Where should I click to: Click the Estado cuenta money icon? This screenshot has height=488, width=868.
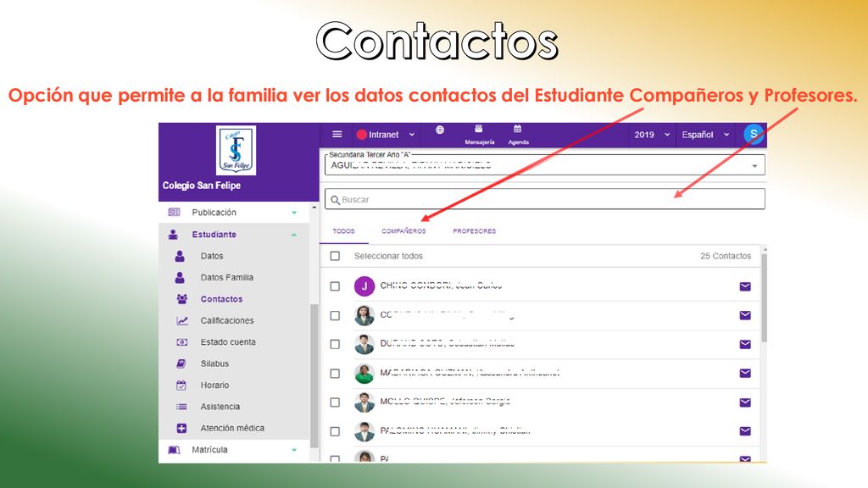click(x=181, y=342)
